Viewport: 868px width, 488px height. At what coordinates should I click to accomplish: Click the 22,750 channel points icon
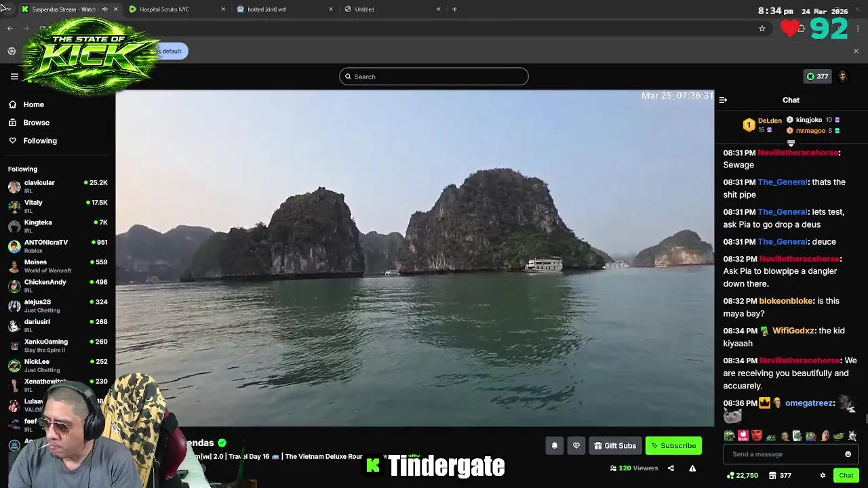coord(742,476)
